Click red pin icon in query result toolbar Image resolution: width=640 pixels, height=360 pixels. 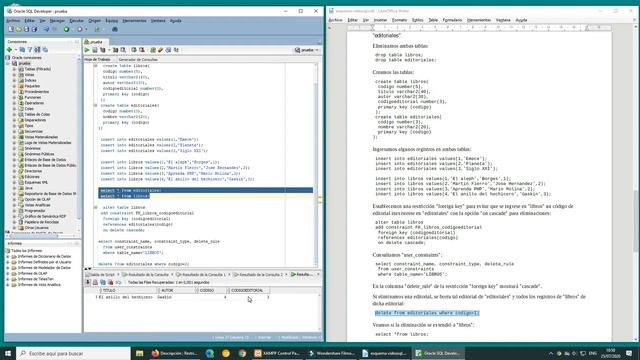click(88, 282)
